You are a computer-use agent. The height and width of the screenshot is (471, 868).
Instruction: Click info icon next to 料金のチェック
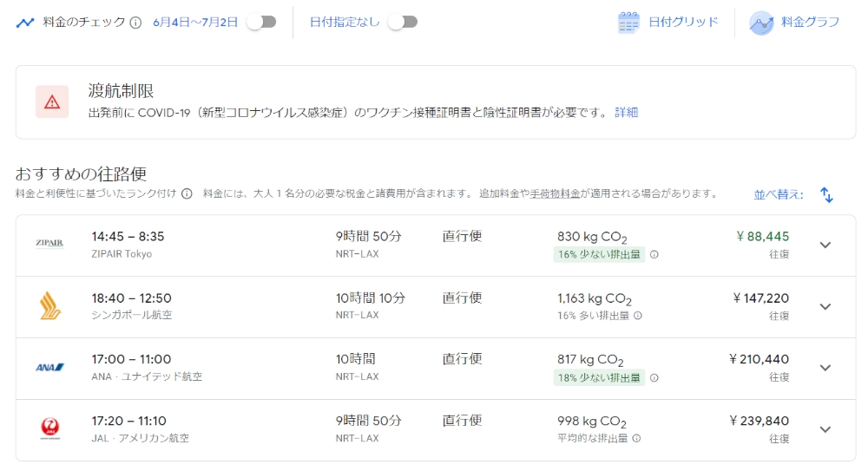point(135,23)
